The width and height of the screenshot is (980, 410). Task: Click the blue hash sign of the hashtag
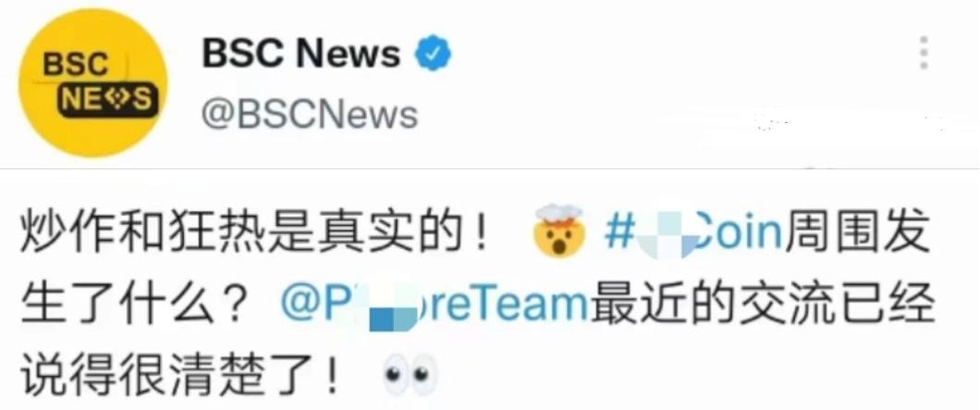click(618, 233)
